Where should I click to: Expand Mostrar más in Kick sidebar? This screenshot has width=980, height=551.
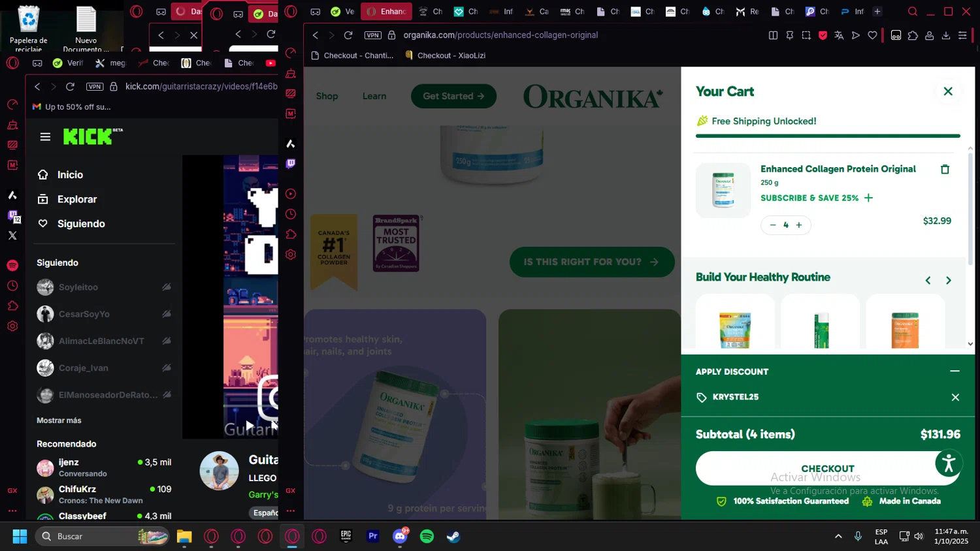[x=59, y=420]
